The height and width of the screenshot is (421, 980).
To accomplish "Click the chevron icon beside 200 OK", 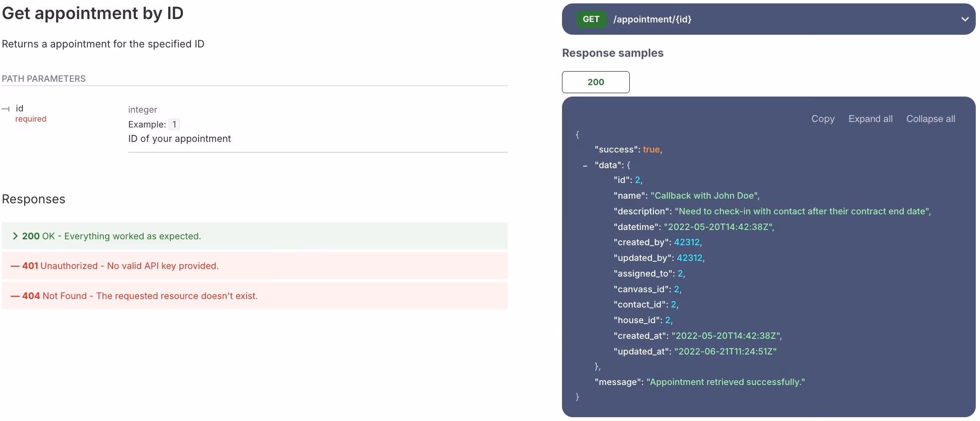I will point(15,236).
